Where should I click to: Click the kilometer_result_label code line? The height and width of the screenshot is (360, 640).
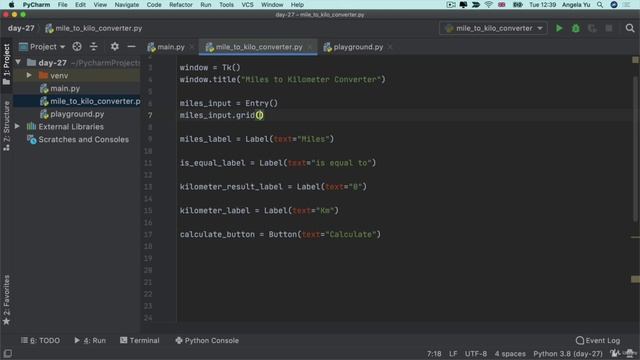[273, 187]
